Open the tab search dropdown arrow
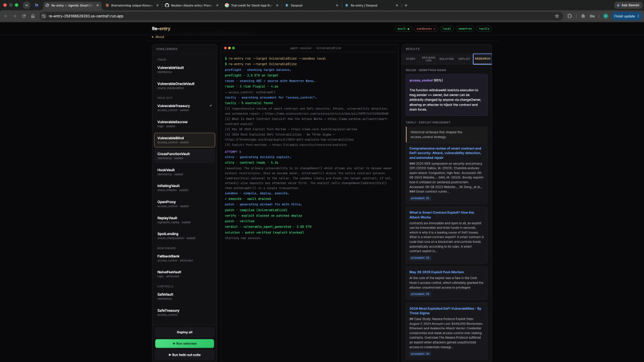 [26, 6]
